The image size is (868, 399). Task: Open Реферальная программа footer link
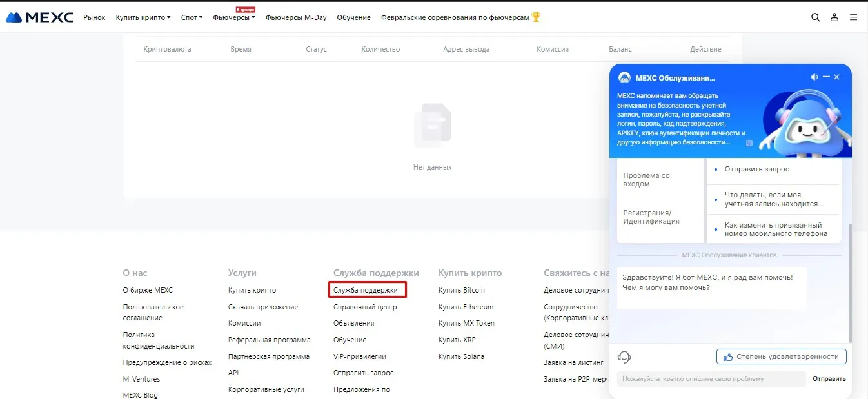pos(269,340)
